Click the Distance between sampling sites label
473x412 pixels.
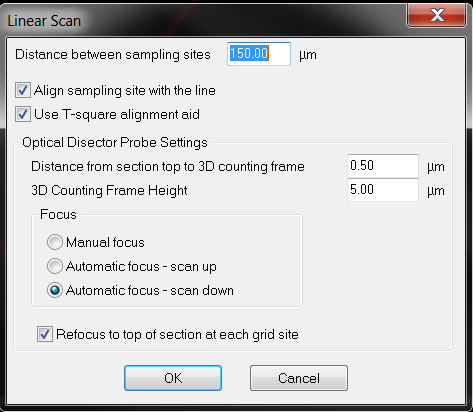[113, 55]
